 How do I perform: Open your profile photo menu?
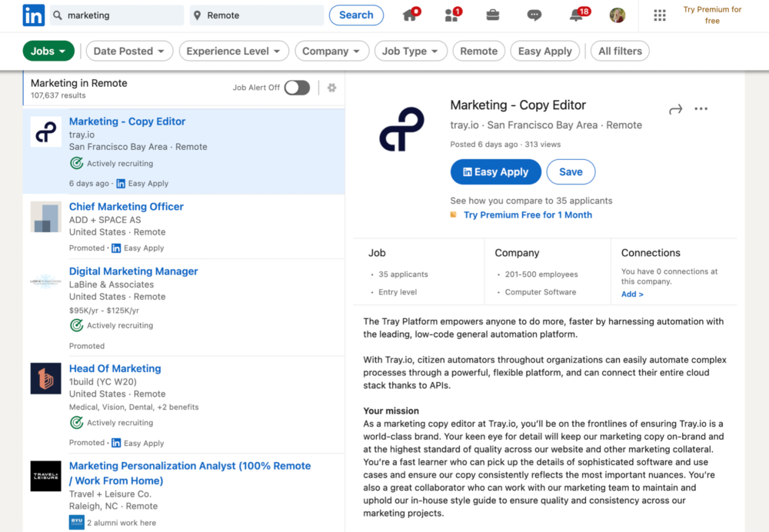[x=617, y=15]
